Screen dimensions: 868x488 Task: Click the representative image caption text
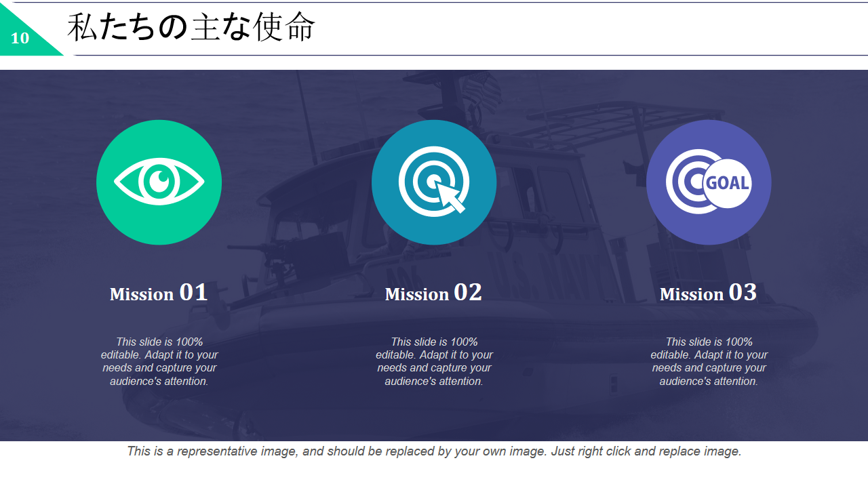[434, 451]
